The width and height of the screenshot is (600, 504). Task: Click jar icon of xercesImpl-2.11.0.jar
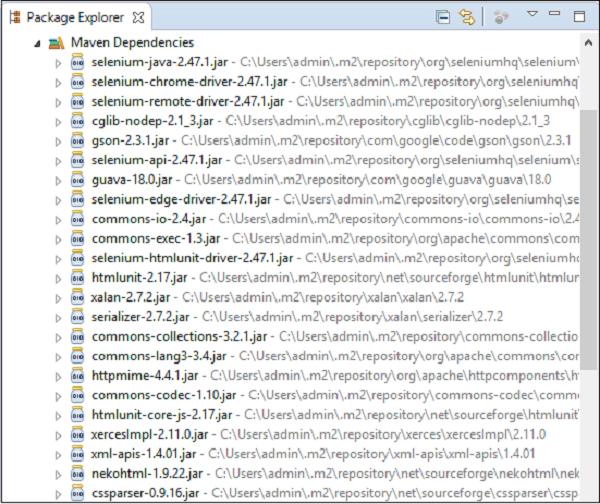tap(78, 434)
